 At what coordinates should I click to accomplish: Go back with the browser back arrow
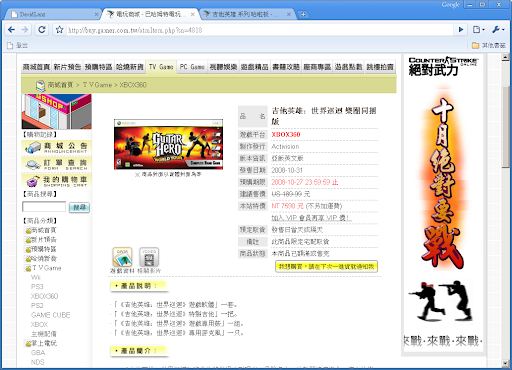coord(11,30)
